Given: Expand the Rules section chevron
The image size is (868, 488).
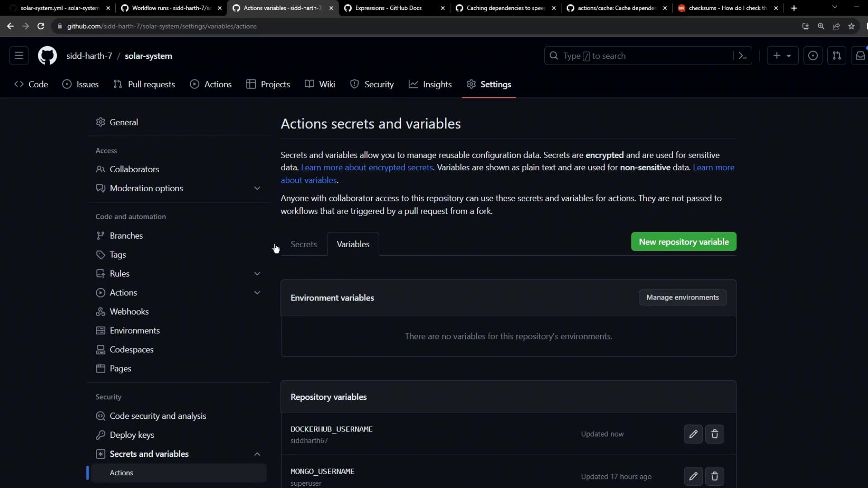Looking at the screenshot, I should coord(257,274).
